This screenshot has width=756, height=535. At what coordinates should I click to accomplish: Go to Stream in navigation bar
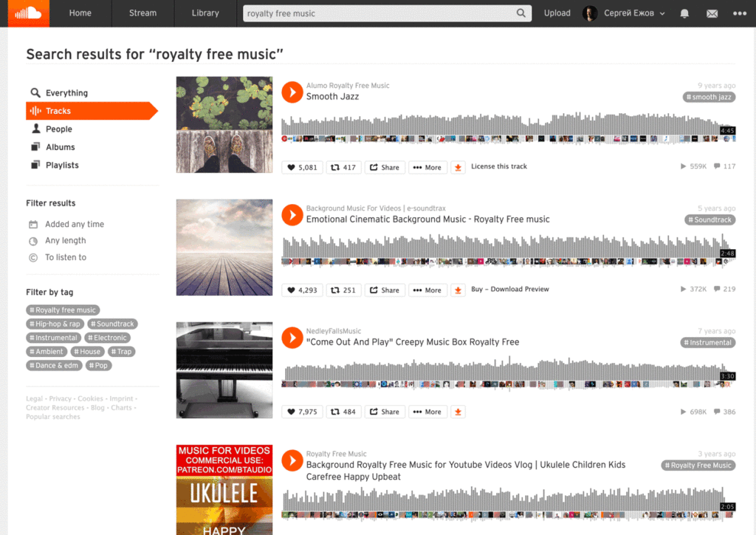coord(142,13)
